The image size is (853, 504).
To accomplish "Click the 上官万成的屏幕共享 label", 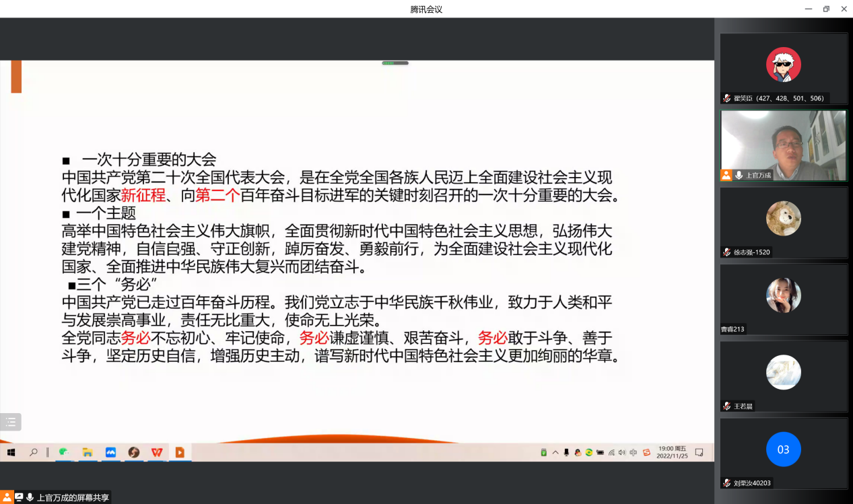I will coord(72,497).
